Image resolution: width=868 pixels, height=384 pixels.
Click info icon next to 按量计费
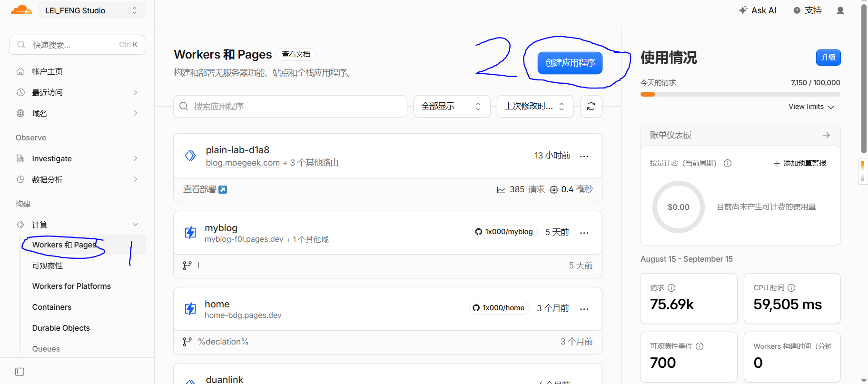click(728, 163)
